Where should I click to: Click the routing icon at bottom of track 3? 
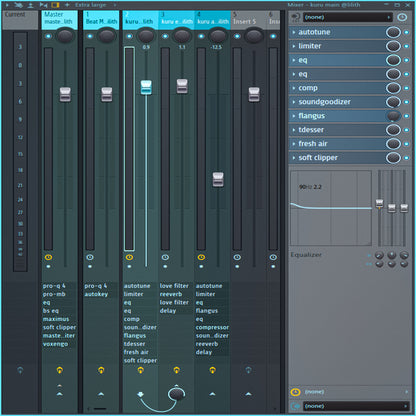(x=176, y=370)
